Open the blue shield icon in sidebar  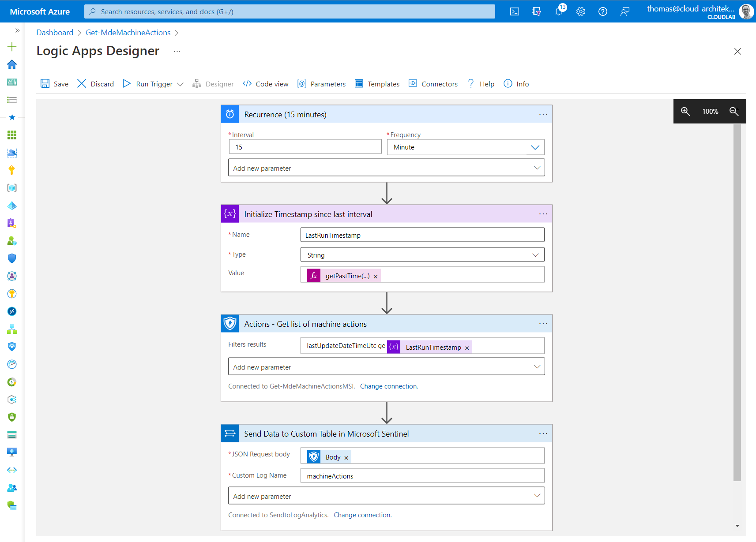tap(12, 258)
